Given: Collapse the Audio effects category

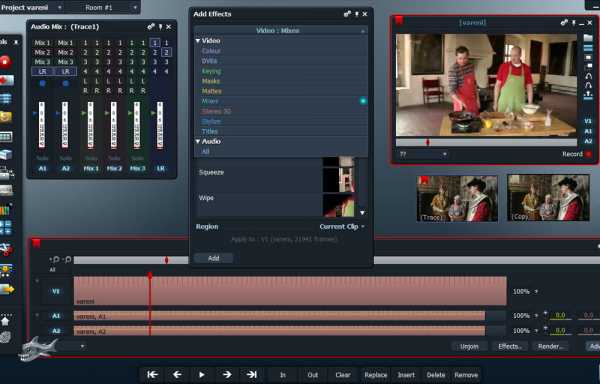Looking at the screenshot, I should click(x=198, y=141).
